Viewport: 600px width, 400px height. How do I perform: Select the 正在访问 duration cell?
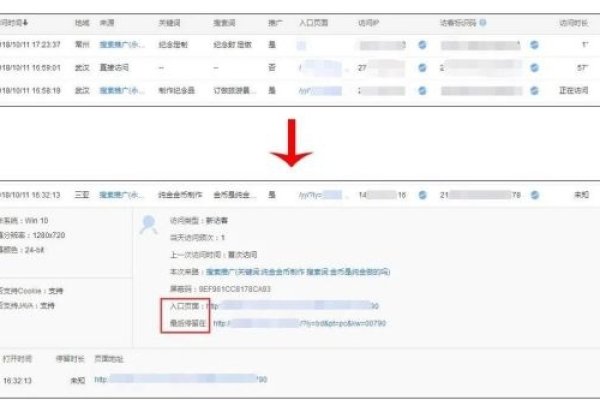(x=574, y=91)
